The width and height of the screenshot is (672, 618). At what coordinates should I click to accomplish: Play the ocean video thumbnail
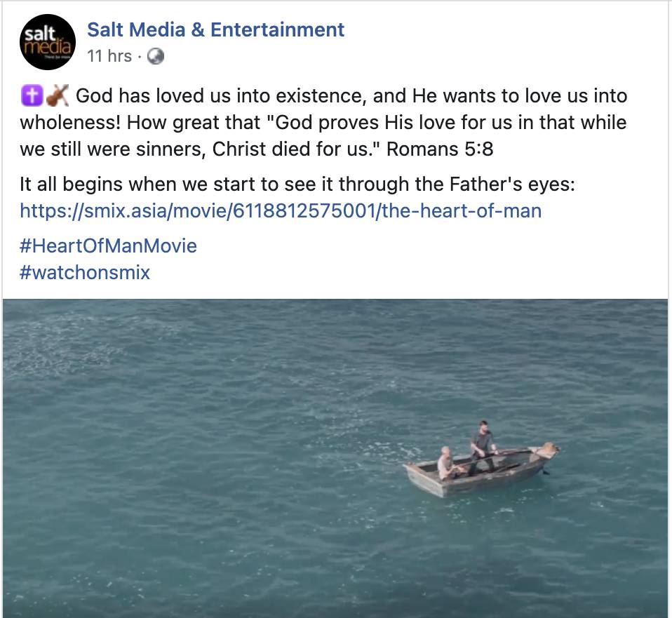click(335, 458)
